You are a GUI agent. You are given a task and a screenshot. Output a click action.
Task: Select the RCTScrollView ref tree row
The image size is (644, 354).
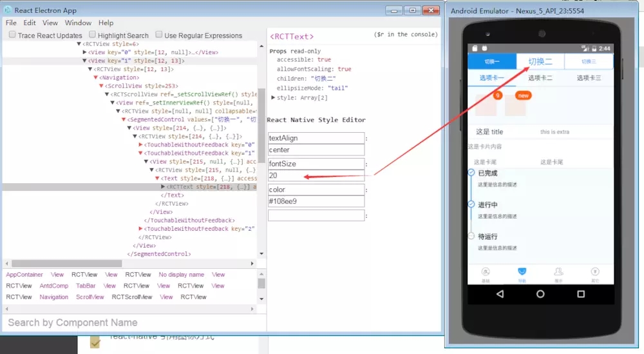tap(130, 94)
